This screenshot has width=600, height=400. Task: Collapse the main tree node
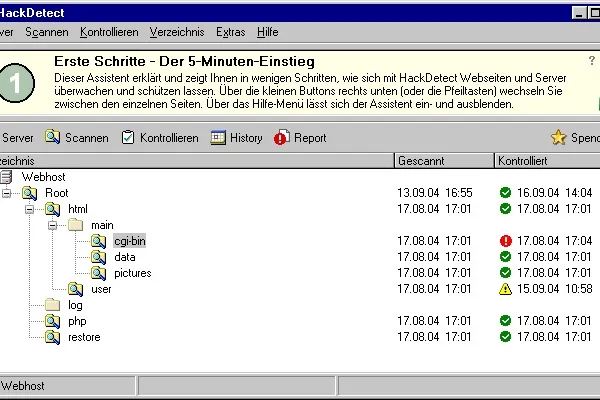[x=52, y=225]
